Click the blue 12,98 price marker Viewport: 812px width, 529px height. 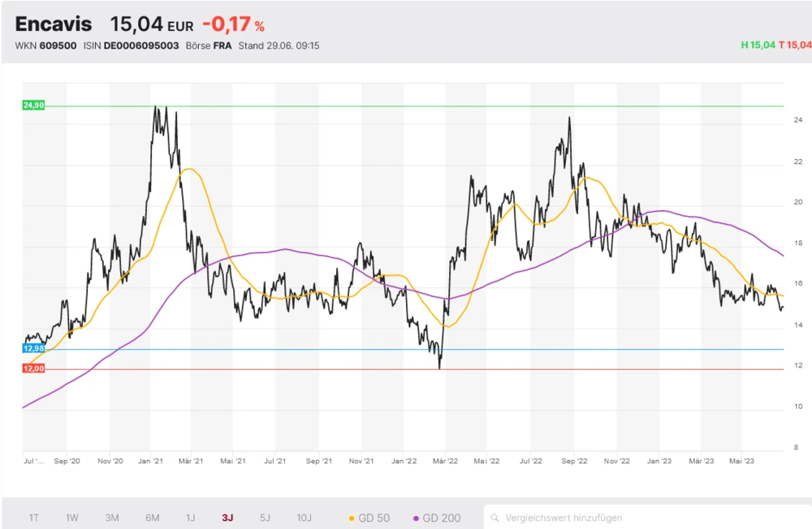tap(33, 348)
